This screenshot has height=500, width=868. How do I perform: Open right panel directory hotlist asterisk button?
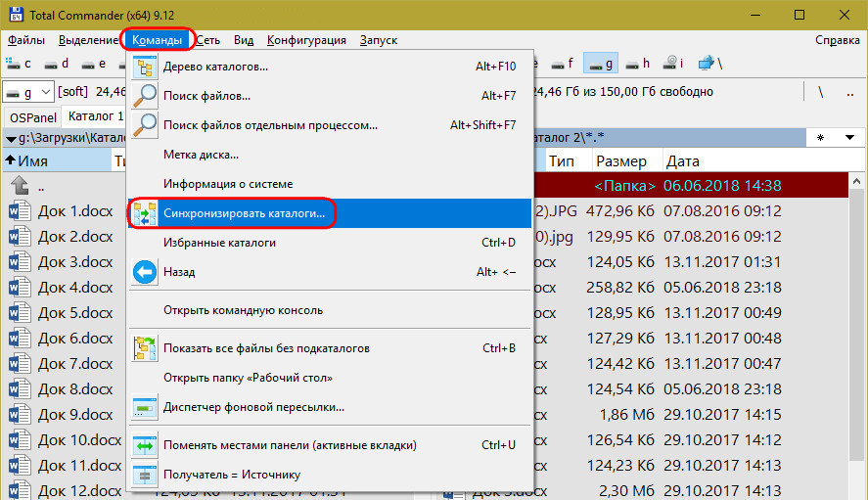[x=820, y=137]
